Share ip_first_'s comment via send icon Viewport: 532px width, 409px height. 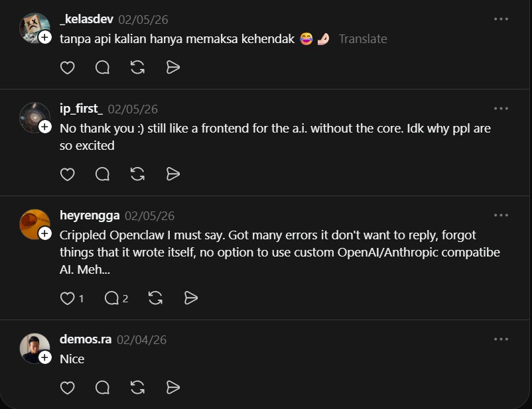click(173, 174)
